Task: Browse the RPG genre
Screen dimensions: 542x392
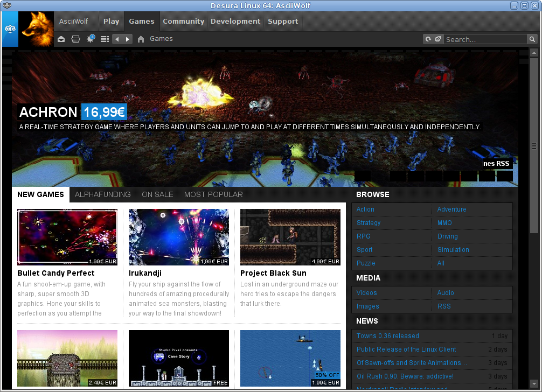Action: coord(363,236)
